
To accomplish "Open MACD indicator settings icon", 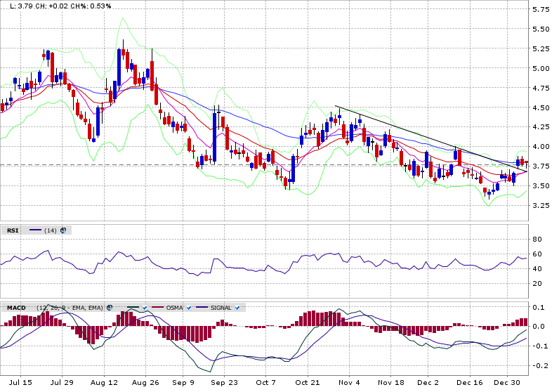I will click(110, 308).
